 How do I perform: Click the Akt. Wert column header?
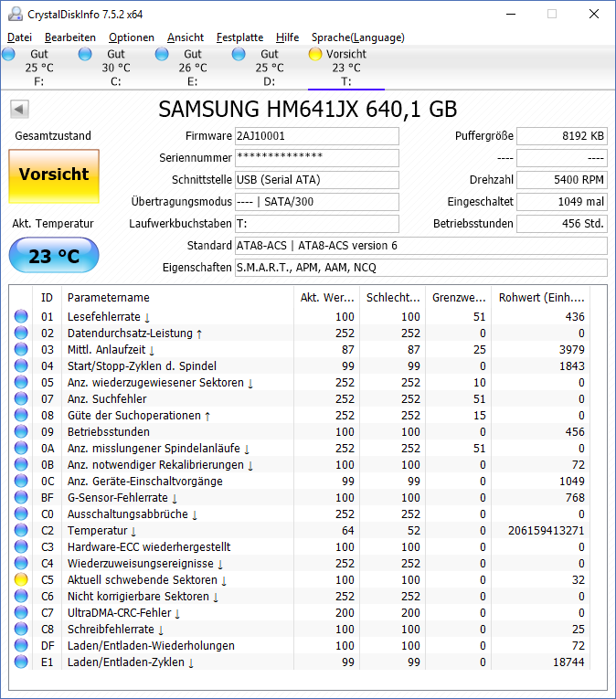(327, 297)
